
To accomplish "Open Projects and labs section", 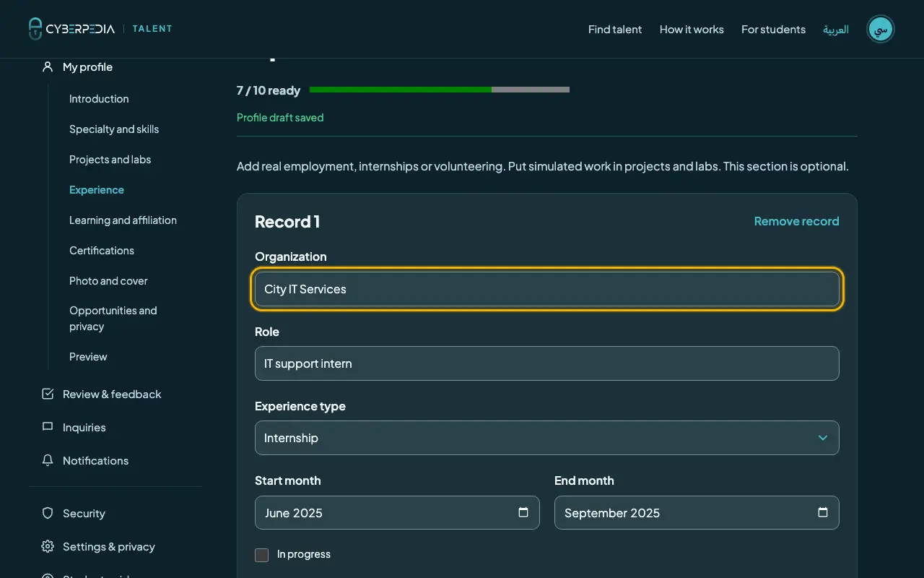I will click(110, 160).
